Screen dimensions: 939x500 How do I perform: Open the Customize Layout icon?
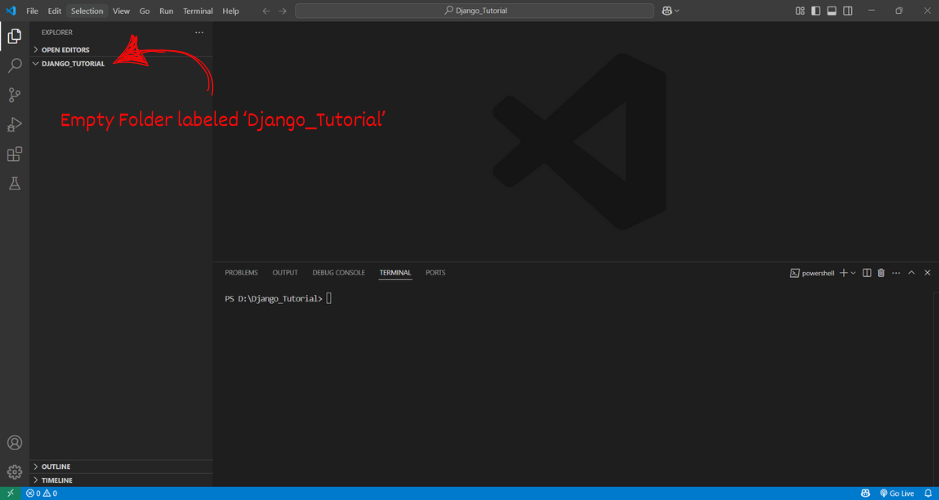click(799, 11)
